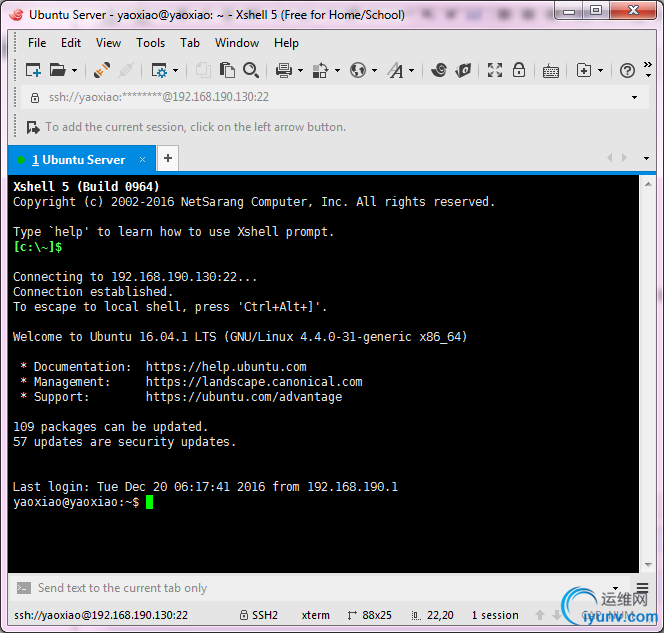Open the session Properties icon
664x633 pixels.
click(x=159, y=70)
